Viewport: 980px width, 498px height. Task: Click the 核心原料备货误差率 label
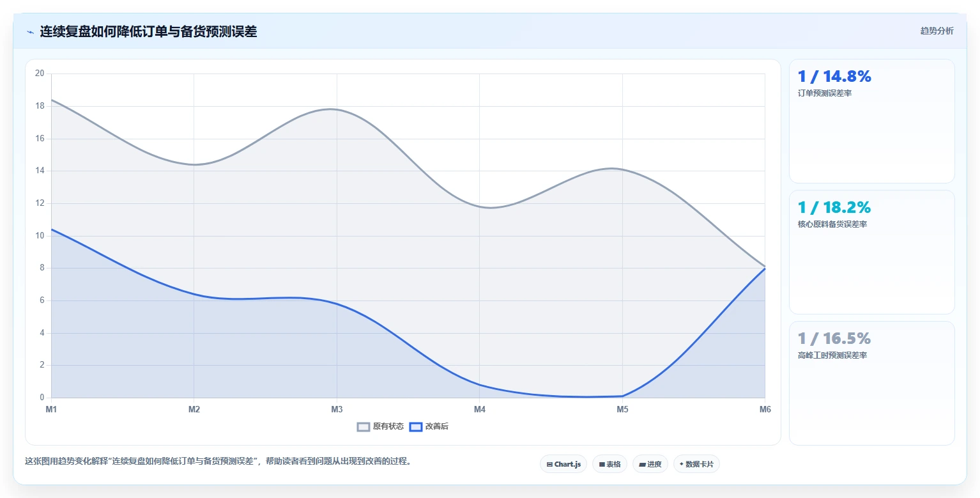tap(832, 224)
